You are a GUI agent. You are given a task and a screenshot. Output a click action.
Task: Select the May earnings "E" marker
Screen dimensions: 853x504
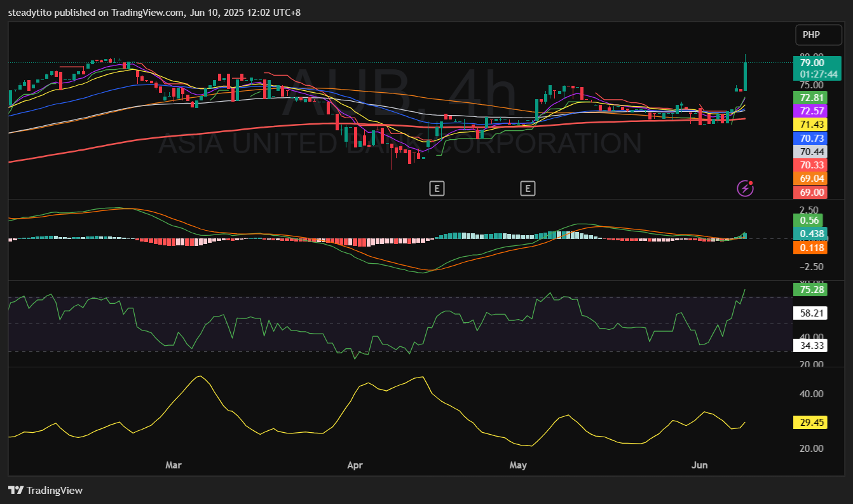click(x=528, y=188)
